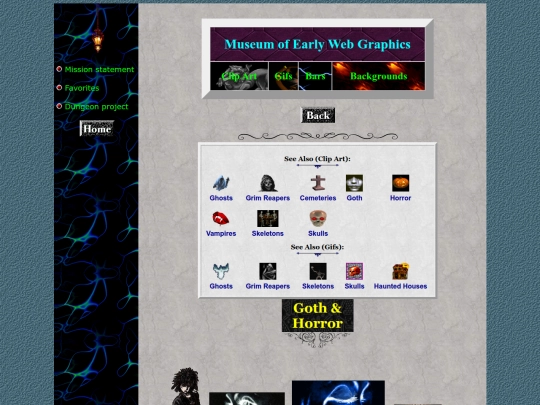Visit the Favorites sidebar link

(x=82, y=88)
